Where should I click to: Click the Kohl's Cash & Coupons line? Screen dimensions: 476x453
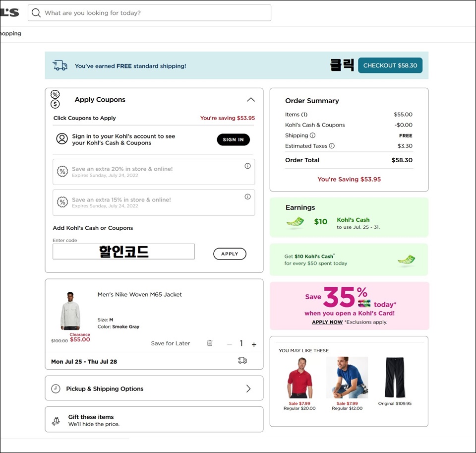pos(349,125)
